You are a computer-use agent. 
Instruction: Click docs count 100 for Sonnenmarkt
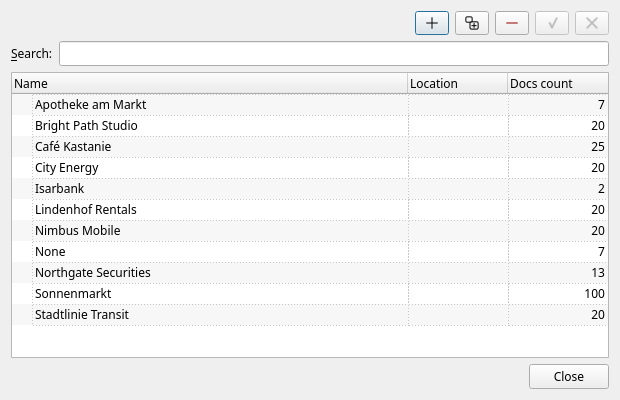click(x=594, y=293)
